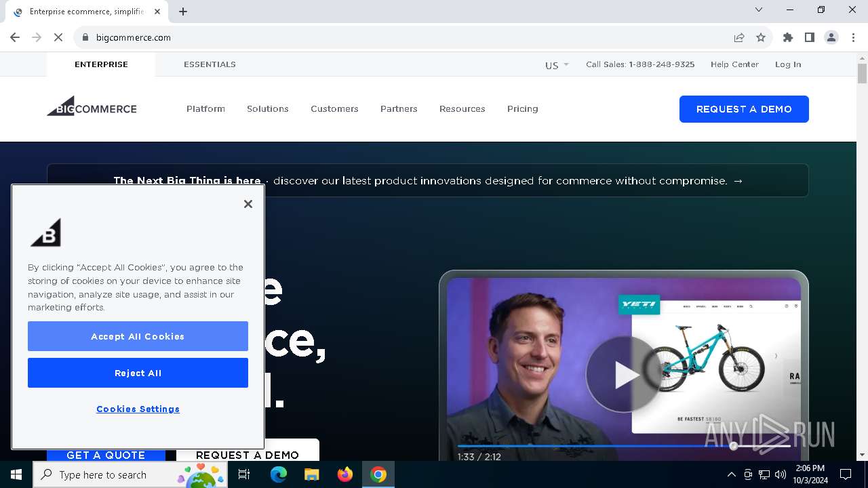The height and width of the screenshot is (488, 868).
Task: Open tab search chevron
Action: pyautogui.click(x=759, y=10)
